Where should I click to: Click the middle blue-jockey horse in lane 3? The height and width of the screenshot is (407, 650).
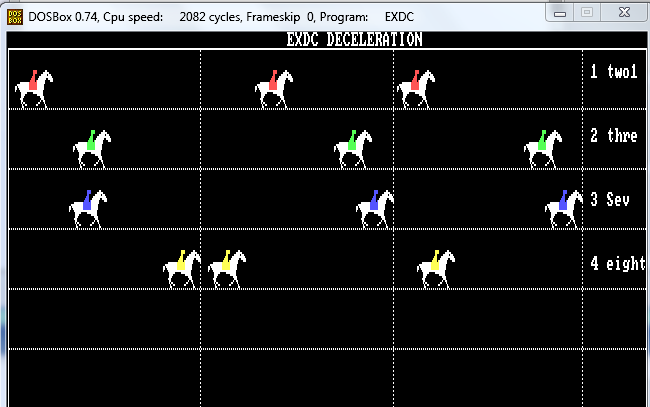pyautogui.click(x=375, y=209)
